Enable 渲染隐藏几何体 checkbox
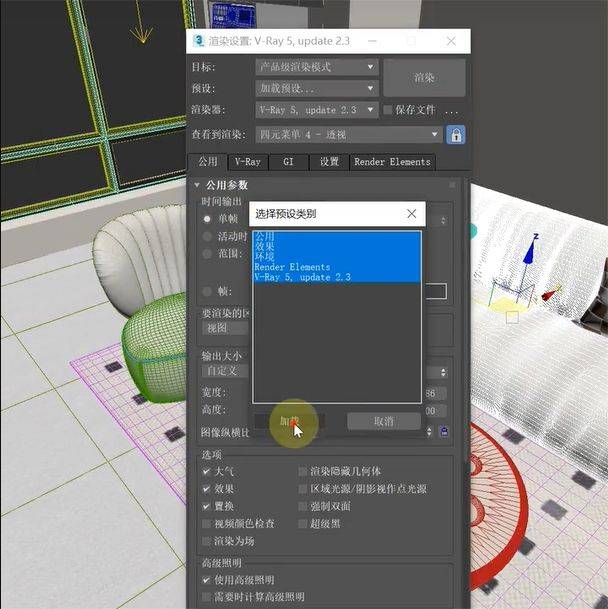 303,472
